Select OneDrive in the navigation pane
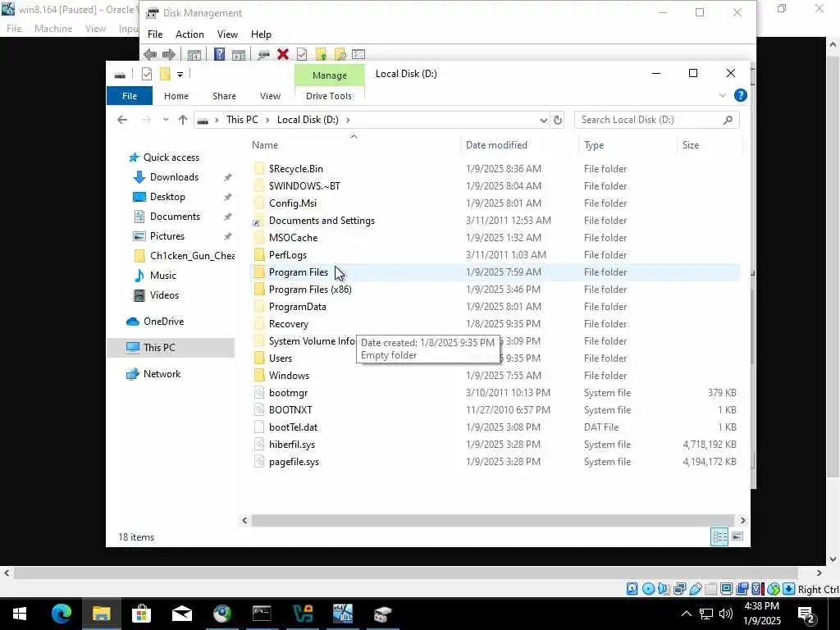Screen dimensions: 840x630 click(163, 322)
